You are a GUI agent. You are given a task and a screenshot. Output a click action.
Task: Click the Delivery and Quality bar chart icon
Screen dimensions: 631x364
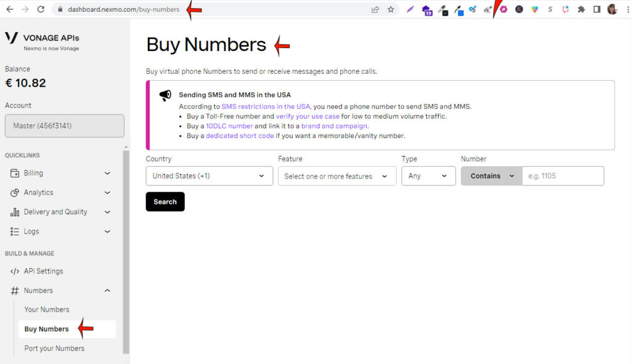tap(15, 212)
